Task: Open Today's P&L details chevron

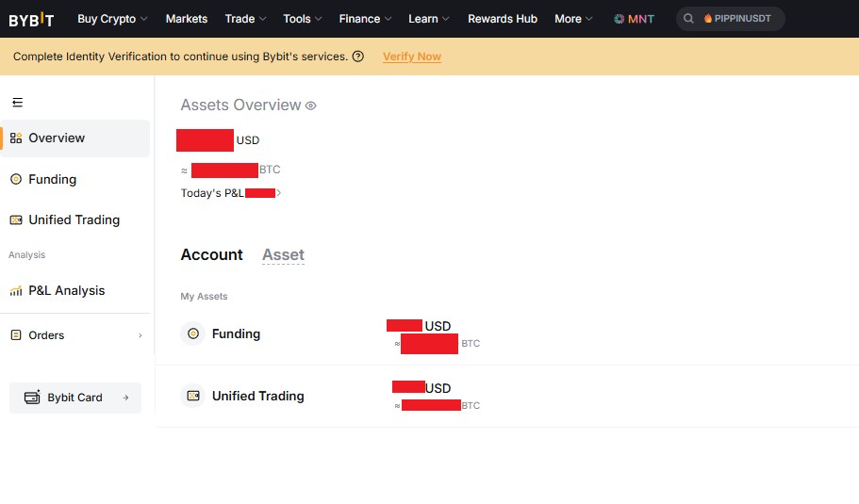Action: point(278,192)
